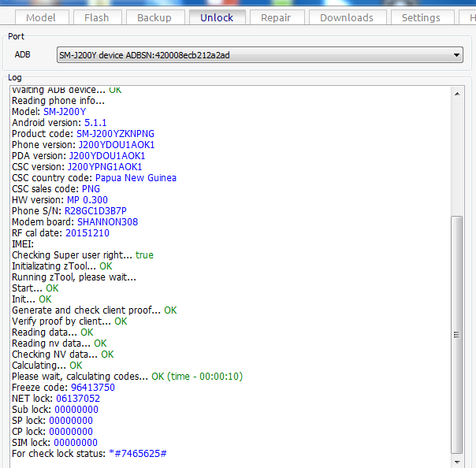Click the RF cal date 20151210
This screenshot has width=476, height=468.
pyautogui.click(x=87, y=233)
